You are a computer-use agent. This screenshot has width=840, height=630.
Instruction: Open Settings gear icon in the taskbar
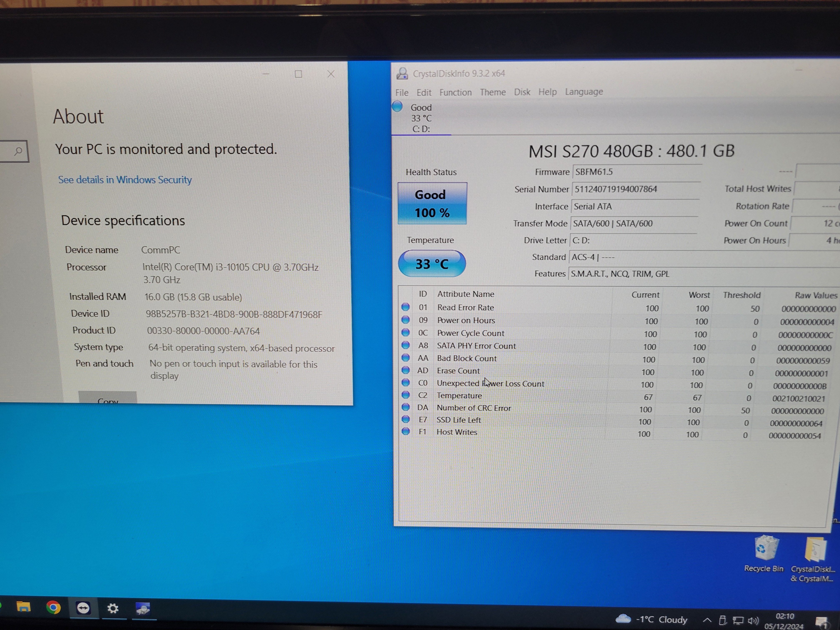[113, 608]
